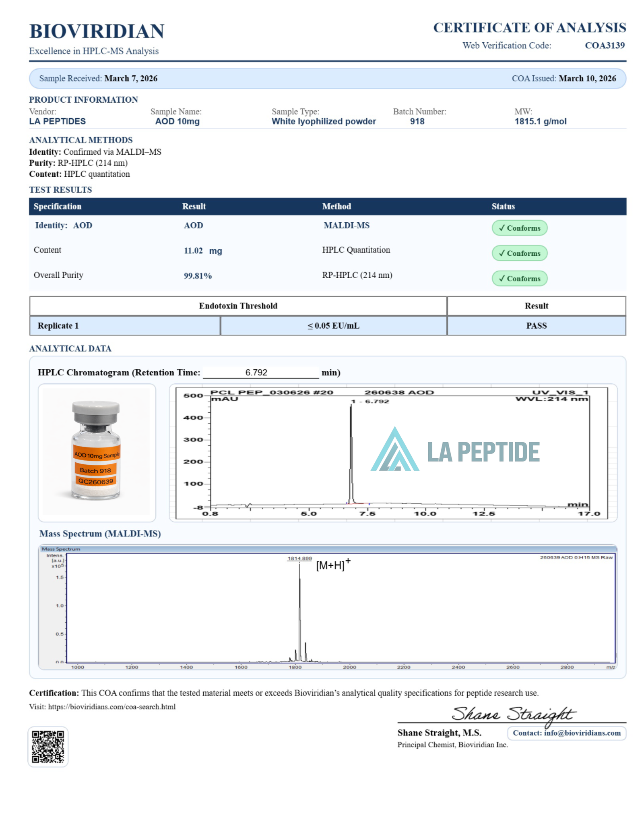Open the bioviridians.com coa-search link
644x834 pixels.
[x=112, y=707]
